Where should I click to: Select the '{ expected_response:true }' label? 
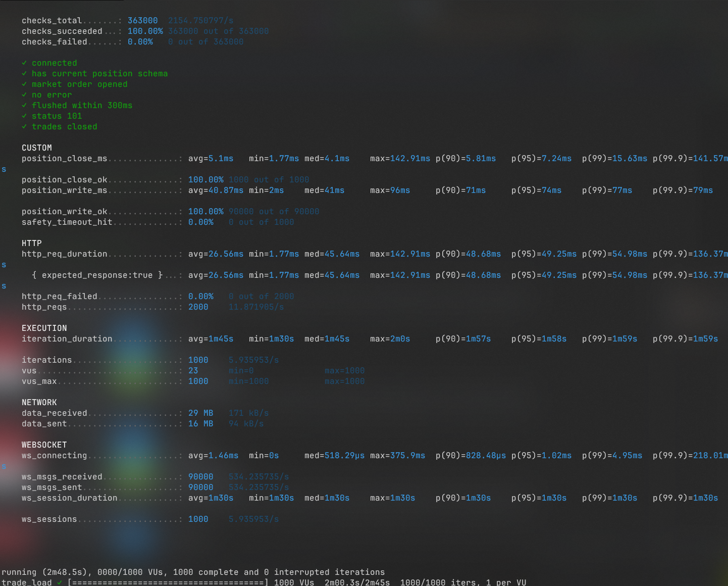(97, 275)
